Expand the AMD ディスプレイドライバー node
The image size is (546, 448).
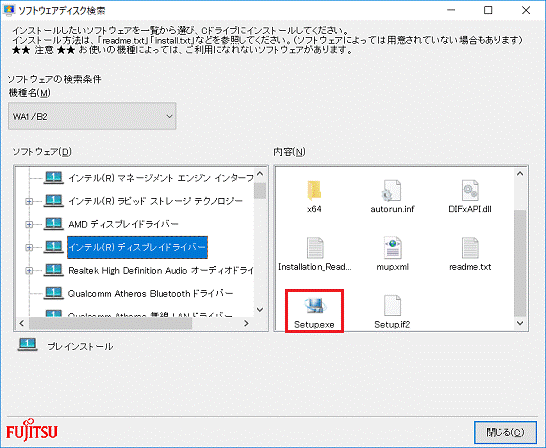click(x=29, y=224)
